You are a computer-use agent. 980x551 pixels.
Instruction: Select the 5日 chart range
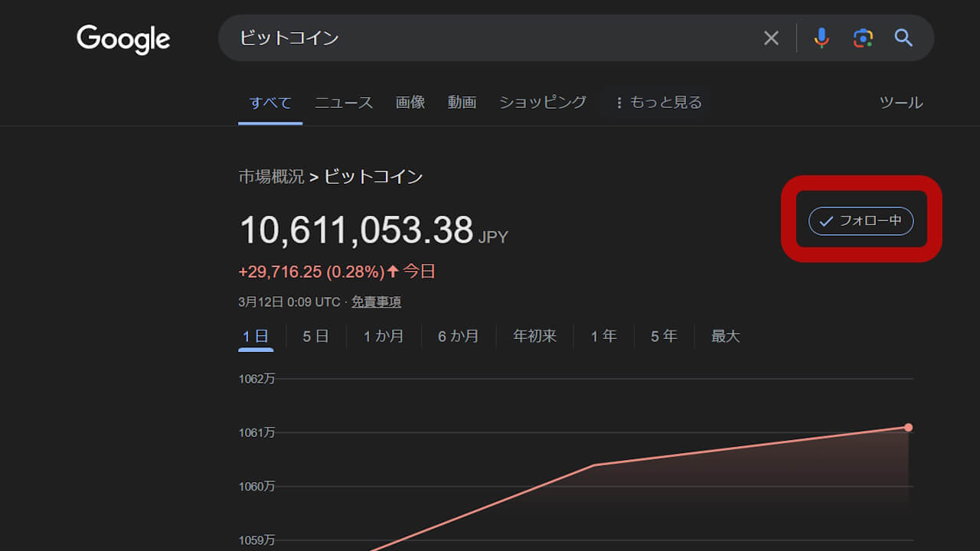315,336
